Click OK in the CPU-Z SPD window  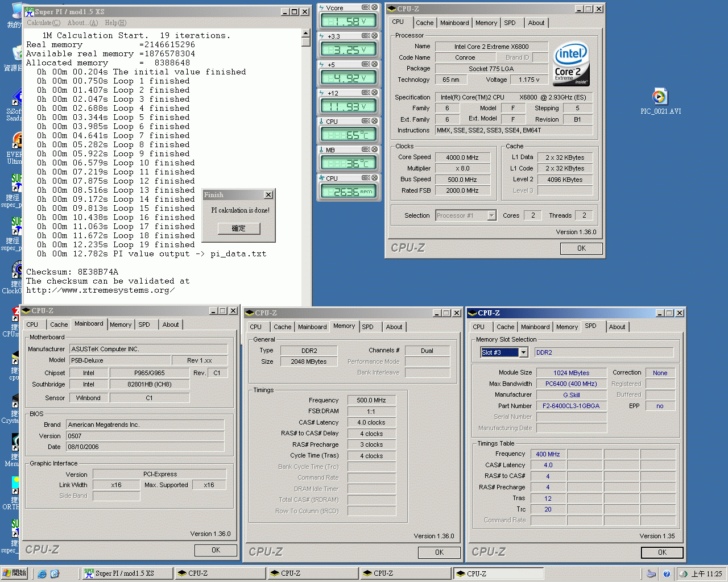pos(662,552)
